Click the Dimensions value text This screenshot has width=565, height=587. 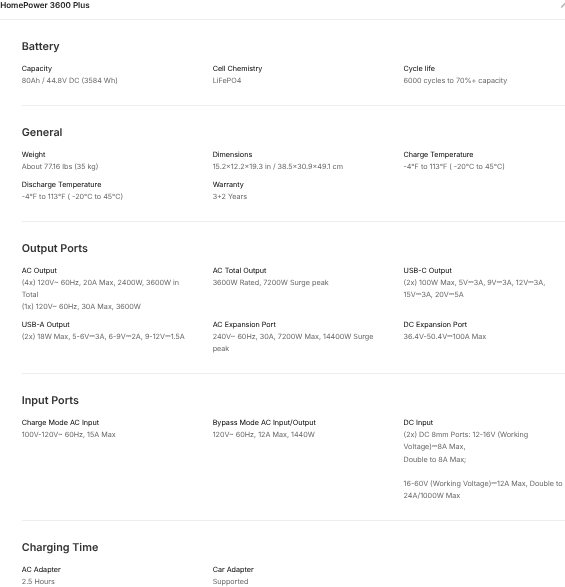point(278,166)
